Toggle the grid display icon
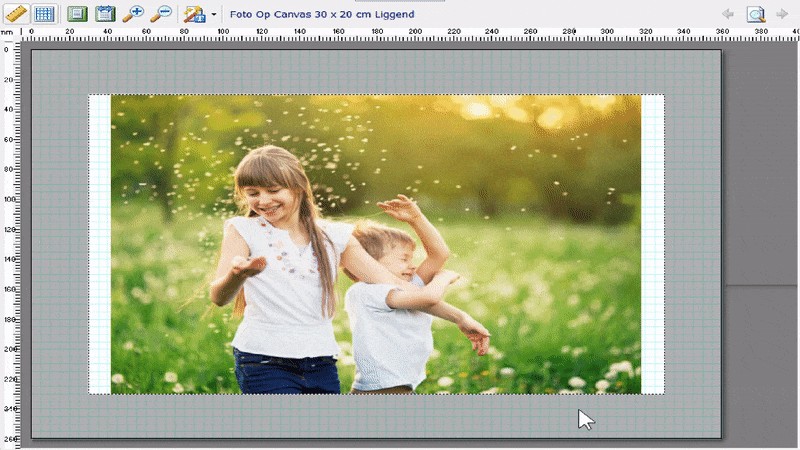 pyautogui.click(x=43, y=14)
